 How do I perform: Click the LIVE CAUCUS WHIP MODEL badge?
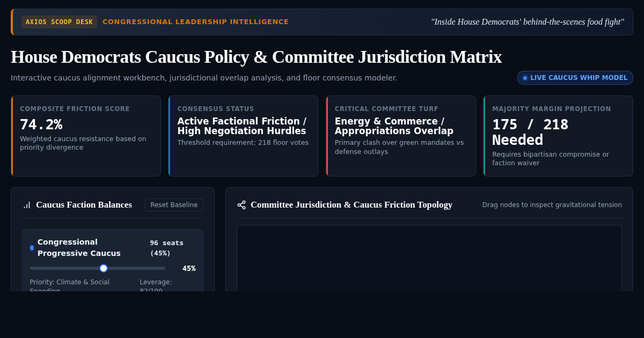click(x=575, y=78)
